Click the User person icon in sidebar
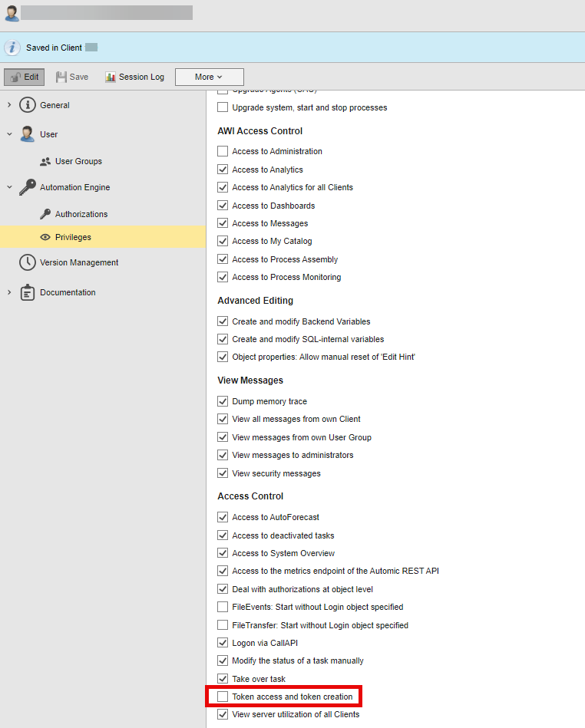 coord(28,134)
